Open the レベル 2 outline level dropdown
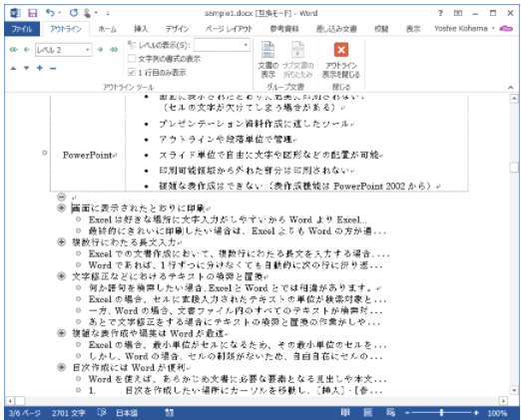521x420 pixels. click(x=88, y=50)
